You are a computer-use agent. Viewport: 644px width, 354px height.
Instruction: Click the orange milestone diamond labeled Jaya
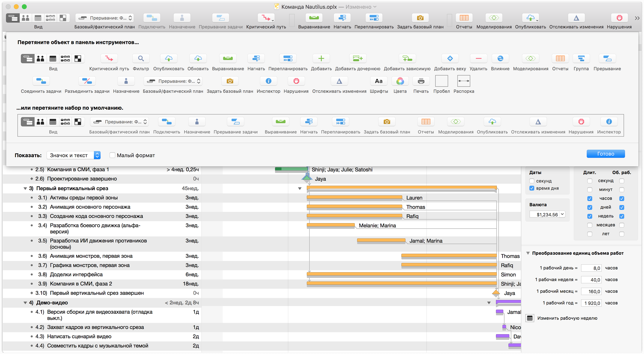tap(496, 293)
